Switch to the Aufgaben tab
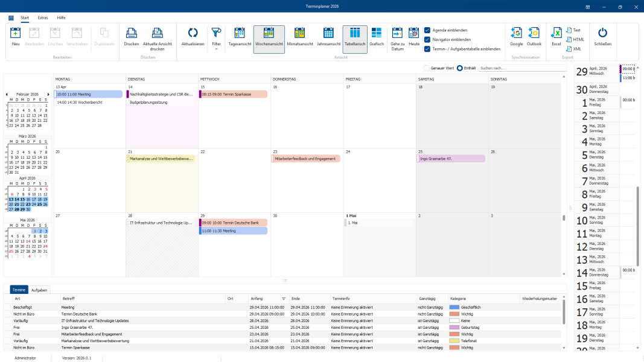 [39, 290]
